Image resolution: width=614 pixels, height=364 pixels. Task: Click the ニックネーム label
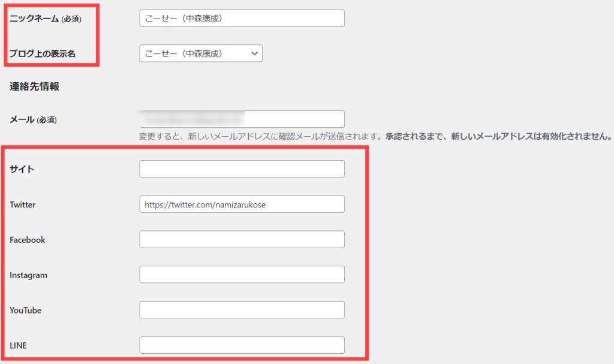click(x=46, y=19)
